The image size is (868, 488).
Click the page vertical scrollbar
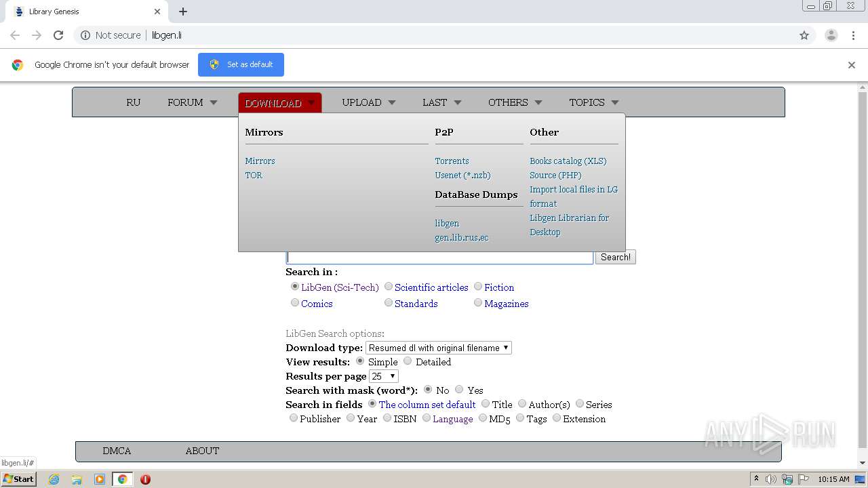pyautogui.click(x=863, y=271)
